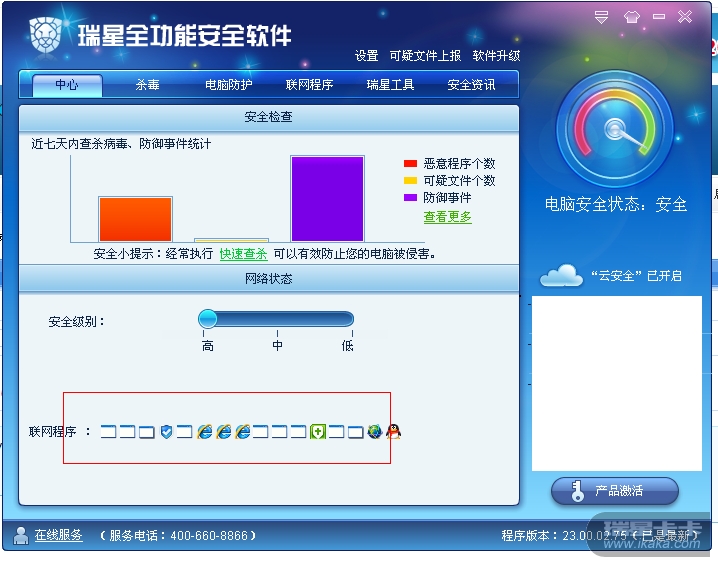Click the globe browser program icon
Image resolution: width=718 pixels, height=563 pixels.
(375, 431)
